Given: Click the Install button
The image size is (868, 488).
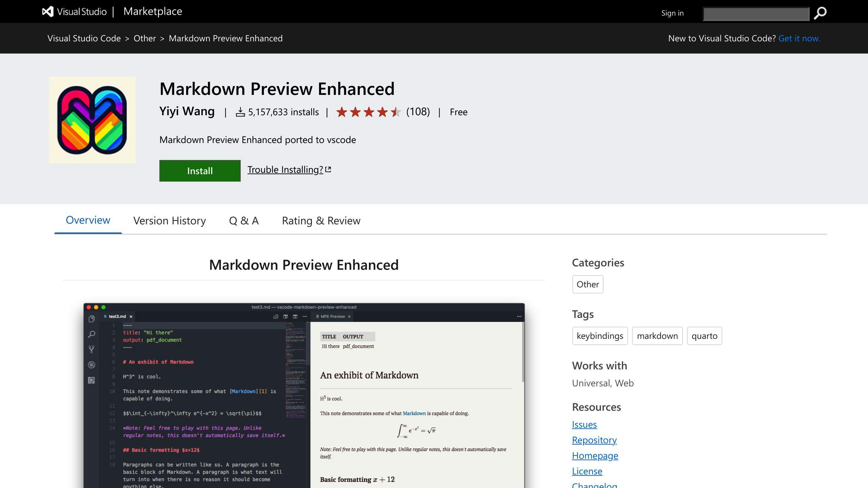Looking at the screenshot, I should point(200,170).
